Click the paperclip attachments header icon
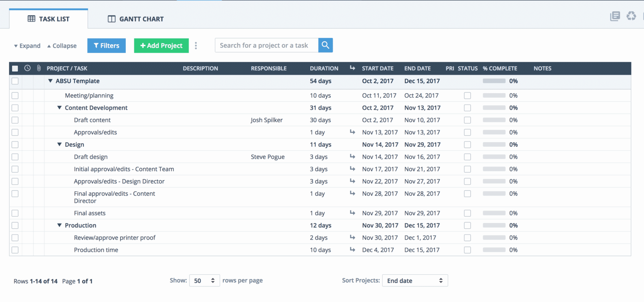 (x=39, y=68)
